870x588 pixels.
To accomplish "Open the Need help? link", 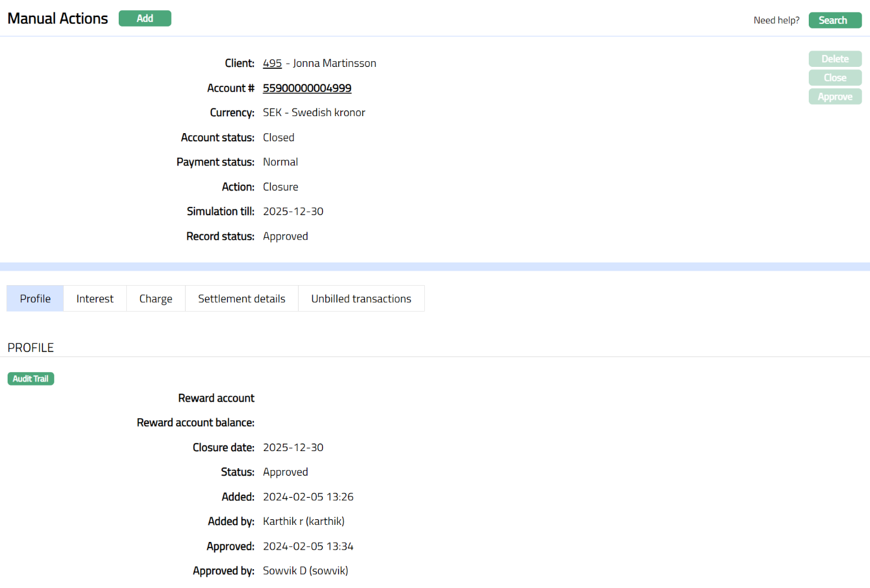I will coord(776,20).
